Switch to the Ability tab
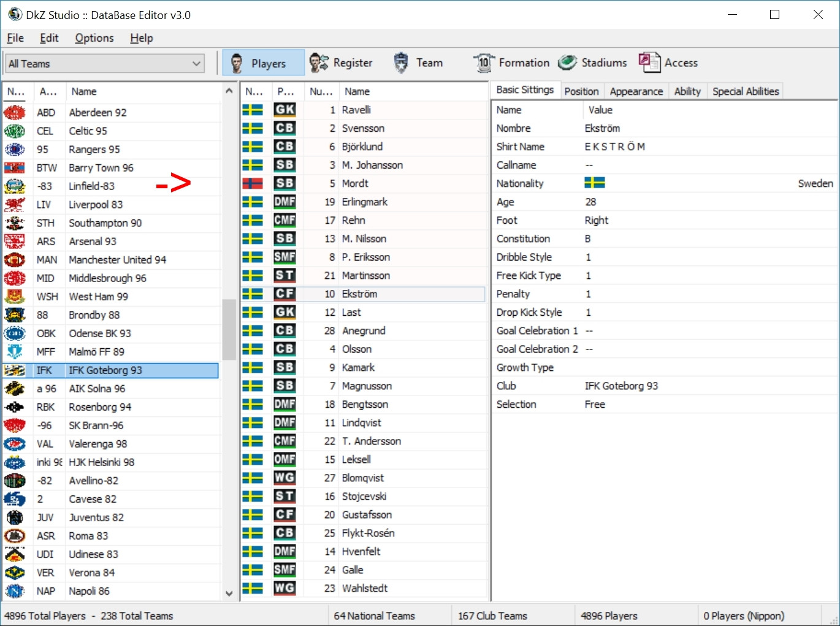840x626 pixels. click(x=687, y=91)
